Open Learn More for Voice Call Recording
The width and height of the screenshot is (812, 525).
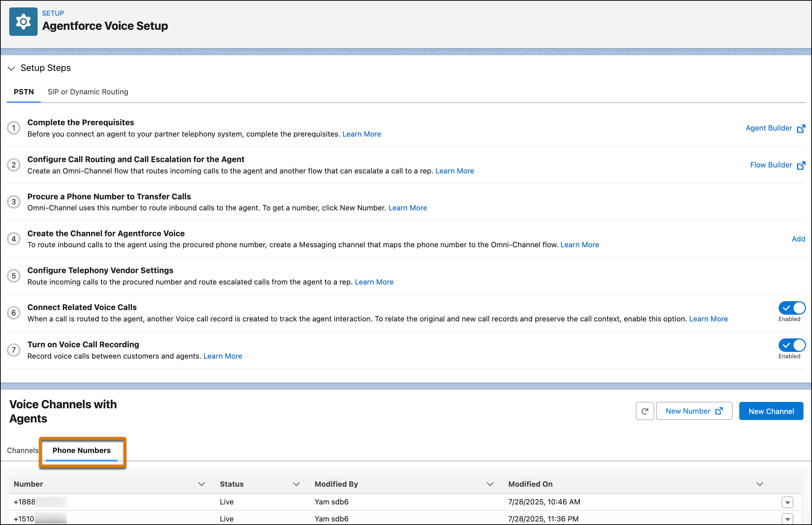pos(223,356)
